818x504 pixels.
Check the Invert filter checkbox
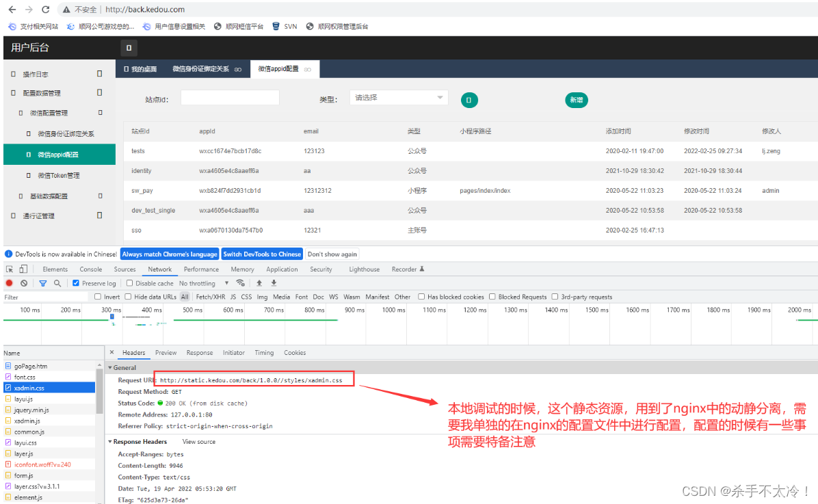98,297
